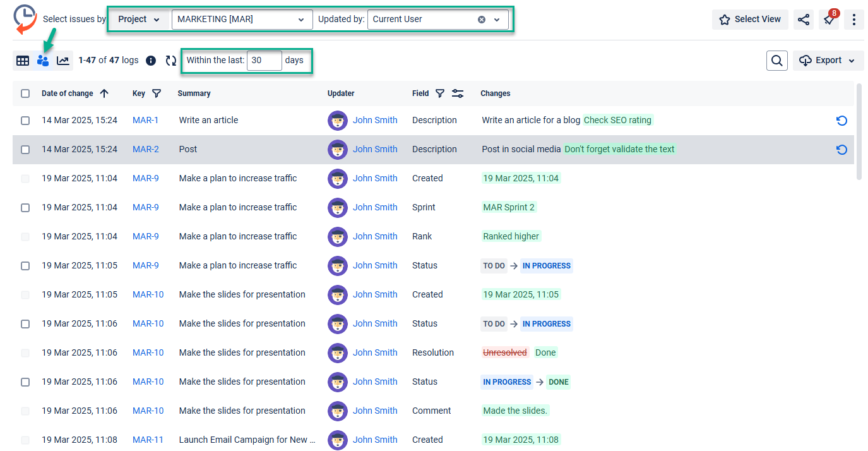
Task: Open search with the magnifier icon
Action: click(777, 61)
